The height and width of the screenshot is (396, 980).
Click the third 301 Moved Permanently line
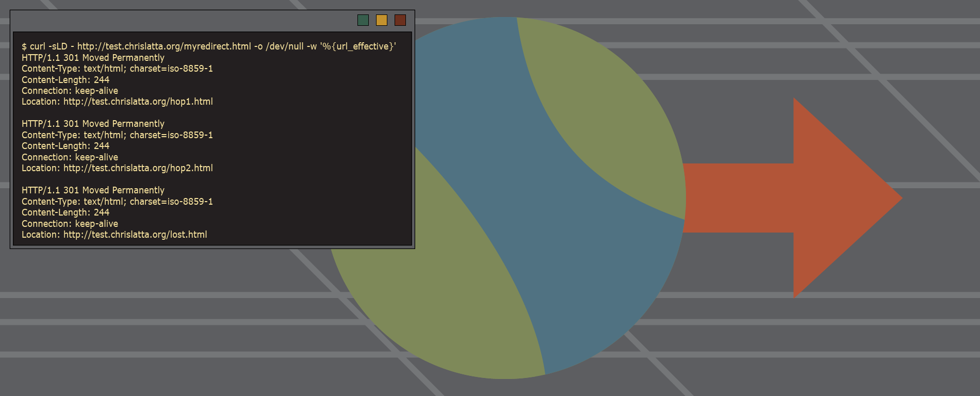93,190
